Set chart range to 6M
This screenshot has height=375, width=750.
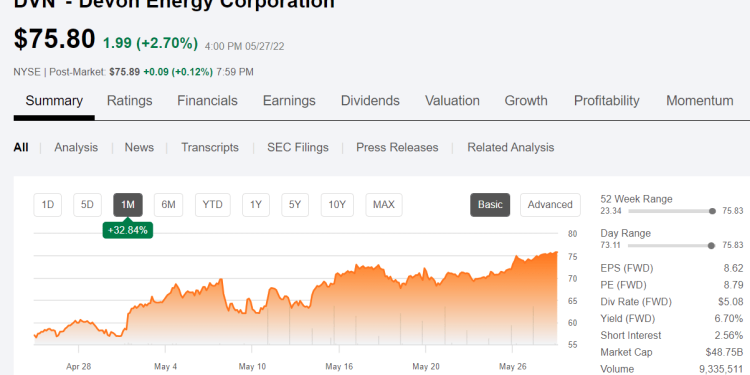click(168, 205)
